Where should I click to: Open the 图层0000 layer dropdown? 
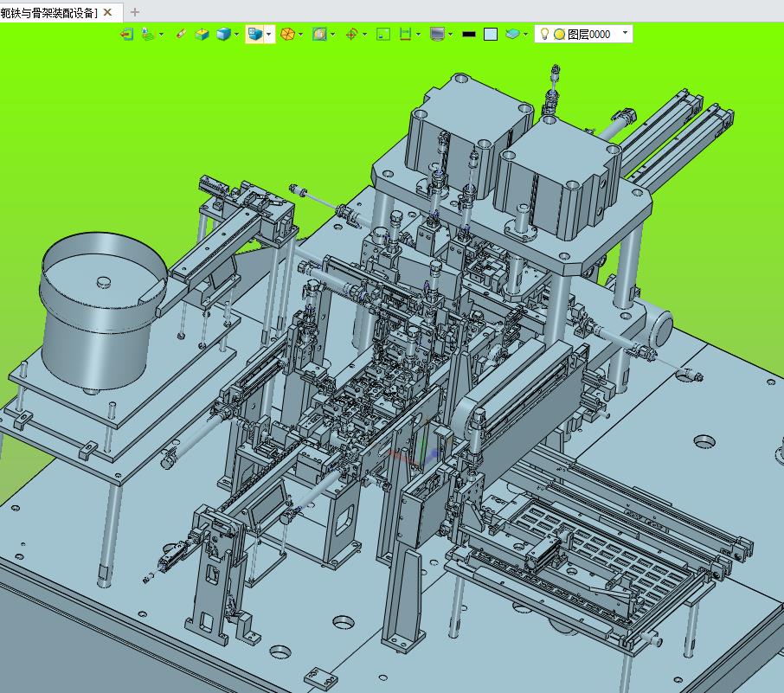[x=583, y=34]
